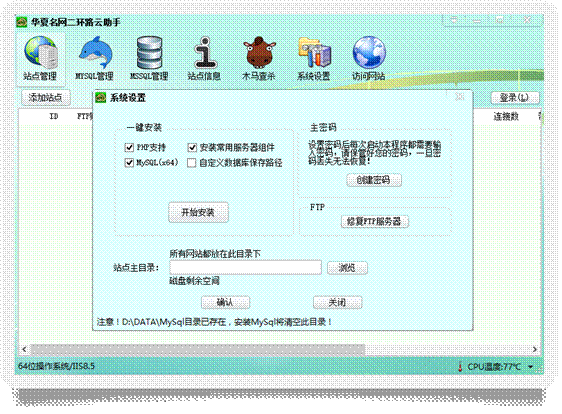Image resolution: width=562 pixels, height=414 pixels.
Task: Click the 创建密码 button
Action: click(374, 180)
